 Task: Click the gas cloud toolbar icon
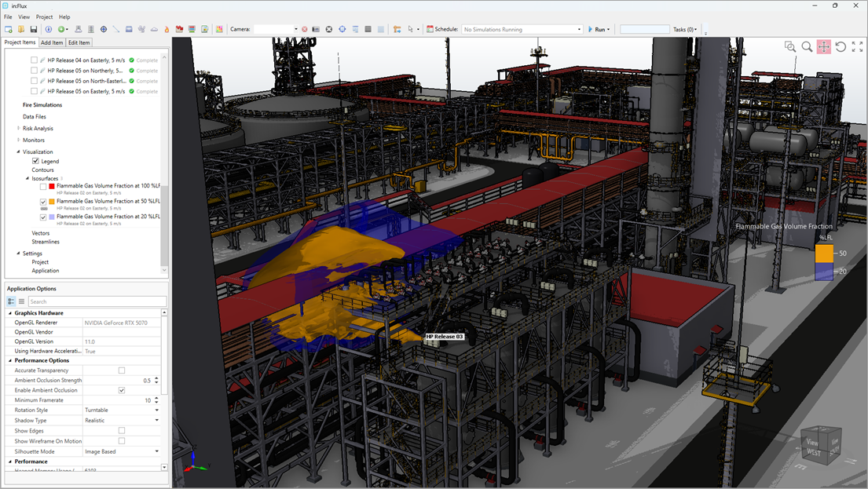[155, 29]
